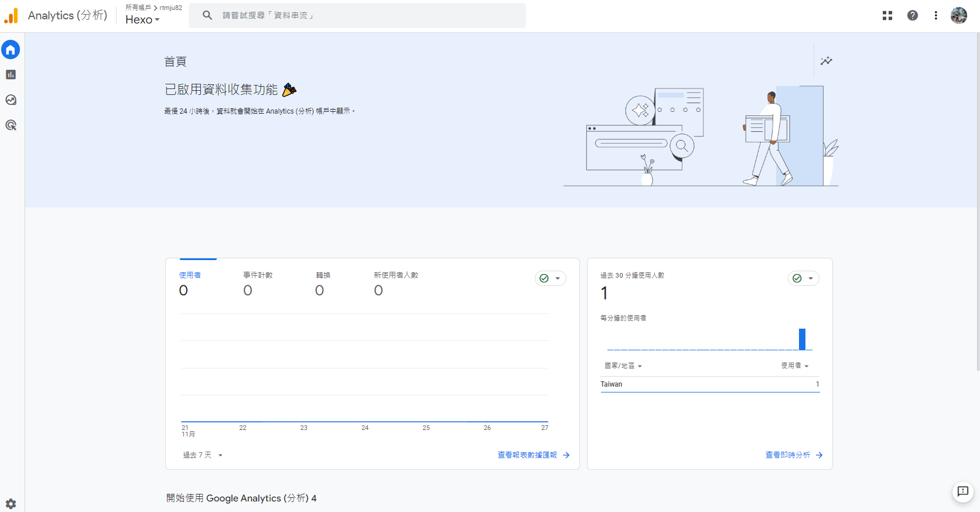
Task: Click the page vertical scrollbar
Action: [x=978, y=202]
